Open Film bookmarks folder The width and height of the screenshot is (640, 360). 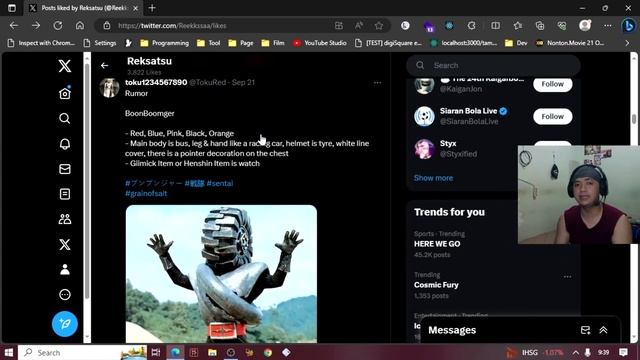(273, 43)
